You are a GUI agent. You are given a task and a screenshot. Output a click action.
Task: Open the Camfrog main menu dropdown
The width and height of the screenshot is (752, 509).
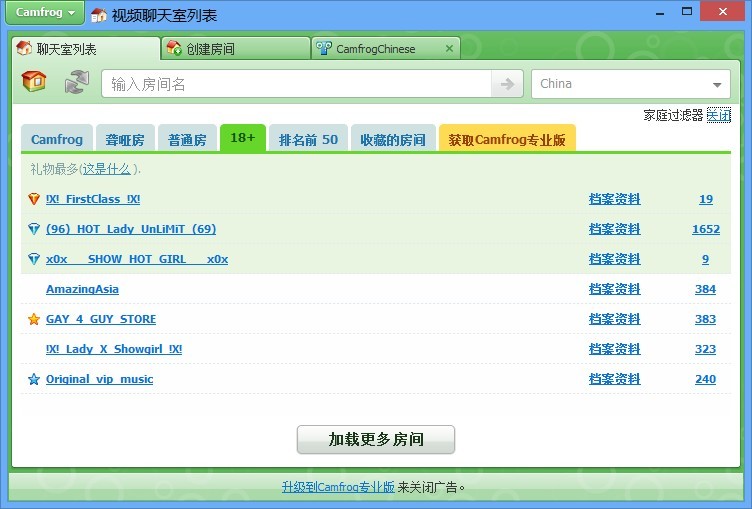tap(45, 12)
